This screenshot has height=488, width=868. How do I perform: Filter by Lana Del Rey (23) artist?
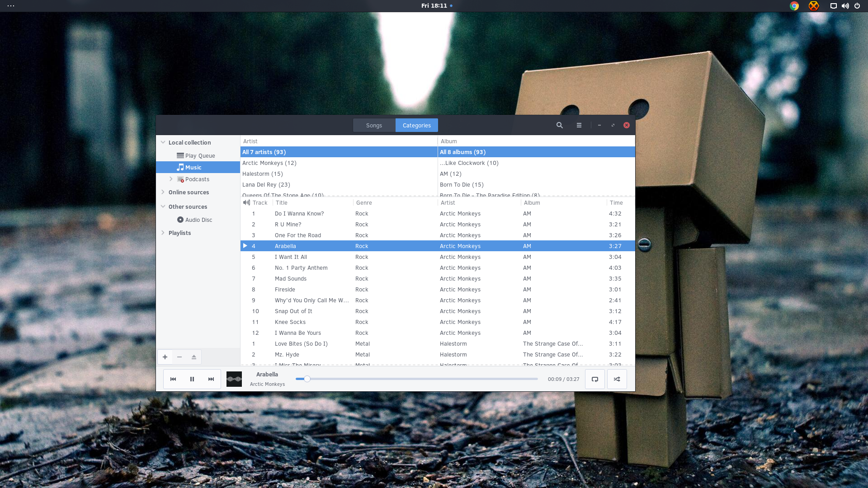tap(339, 184)
